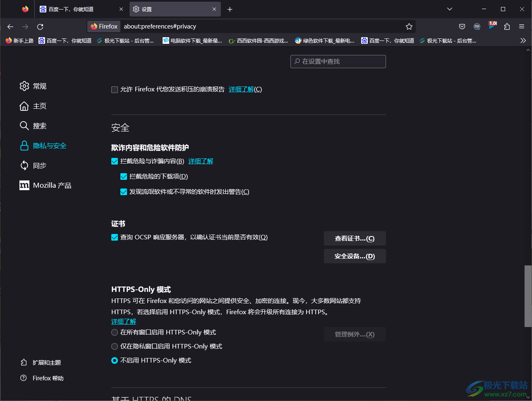Open 扩展和主题 link

pos(41,363)
